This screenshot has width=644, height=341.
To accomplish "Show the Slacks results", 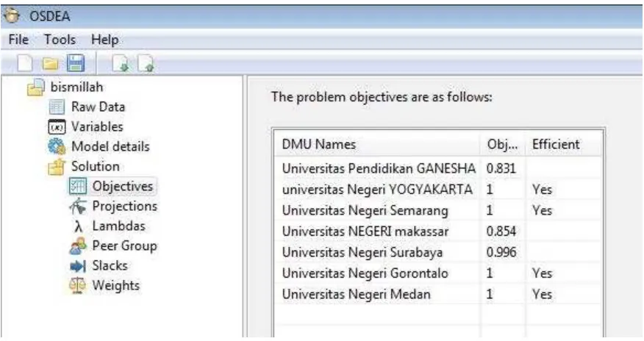I will click(x=110, y=265).
